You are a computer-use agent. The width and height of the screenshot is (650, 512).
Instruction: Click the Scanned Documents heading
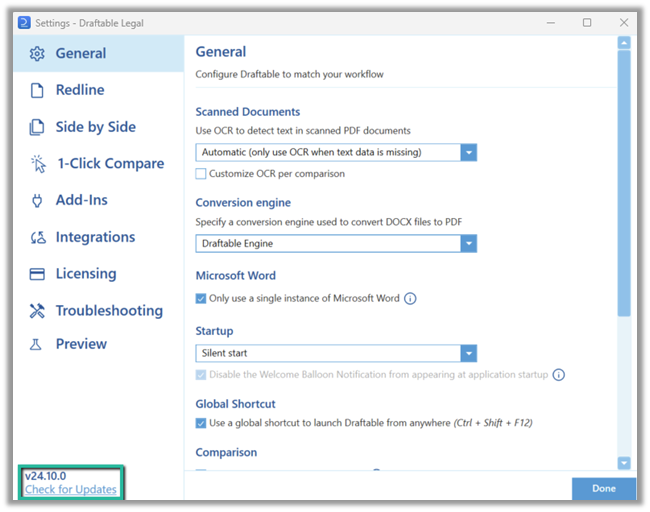247,112
